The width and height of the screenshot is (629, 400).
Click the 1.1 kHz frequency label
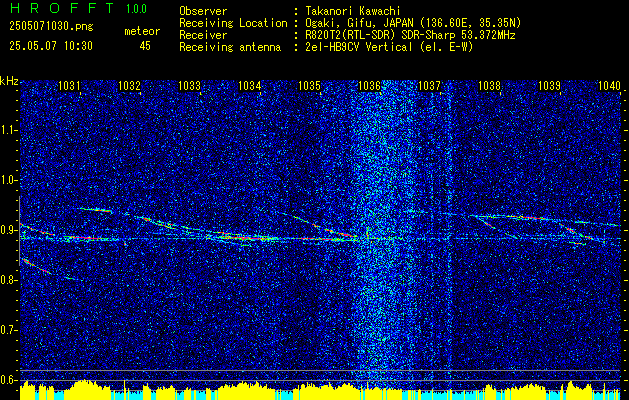pyautogui.click(x=9, y=130)
